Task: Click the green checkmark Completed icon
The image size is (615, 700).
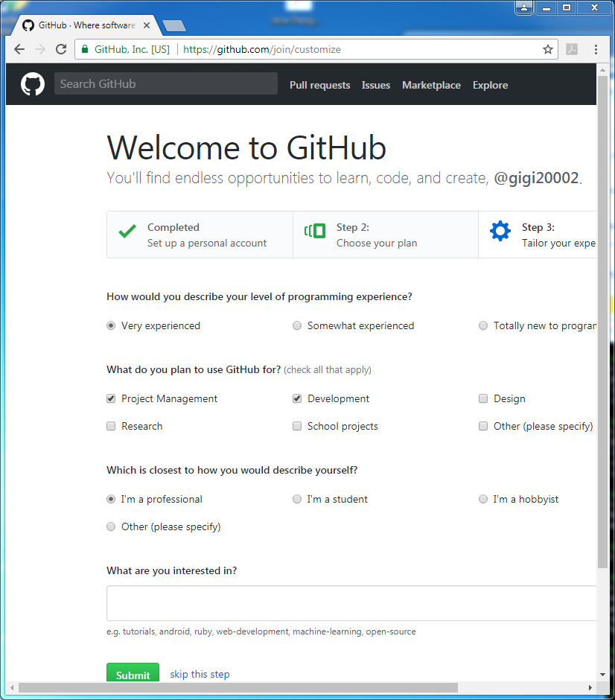Action: (127, 231)
